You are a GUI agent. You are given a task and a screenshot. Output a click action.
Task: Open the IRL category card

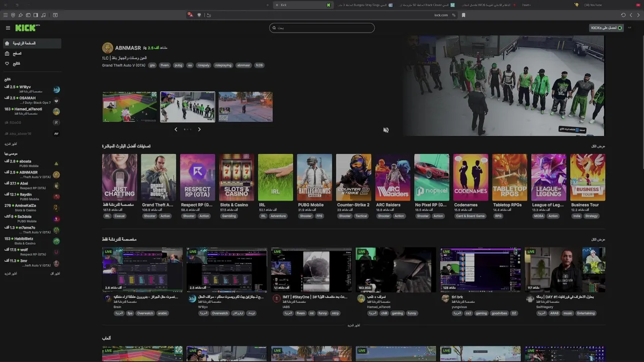[x=275, y=177]
